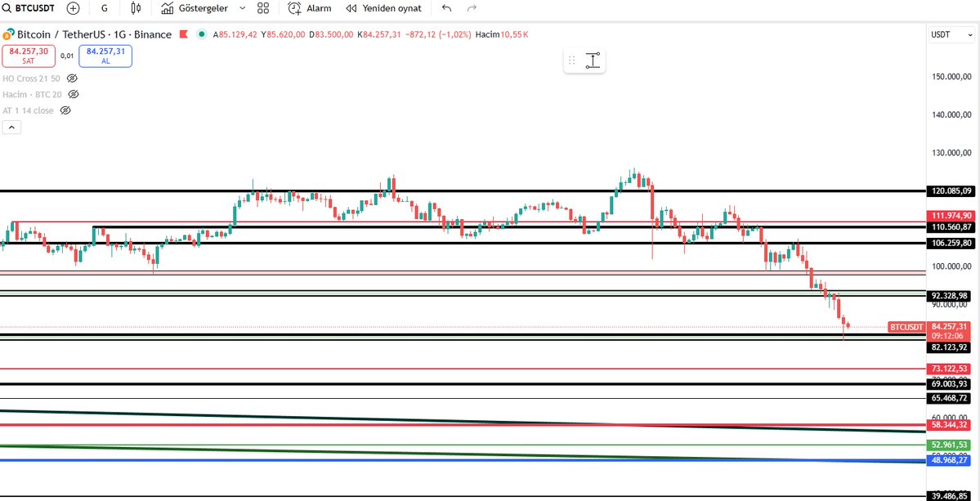Hide the AT 1 14 close indicator
The image size is (980, 501).
[x=65, y=110]
